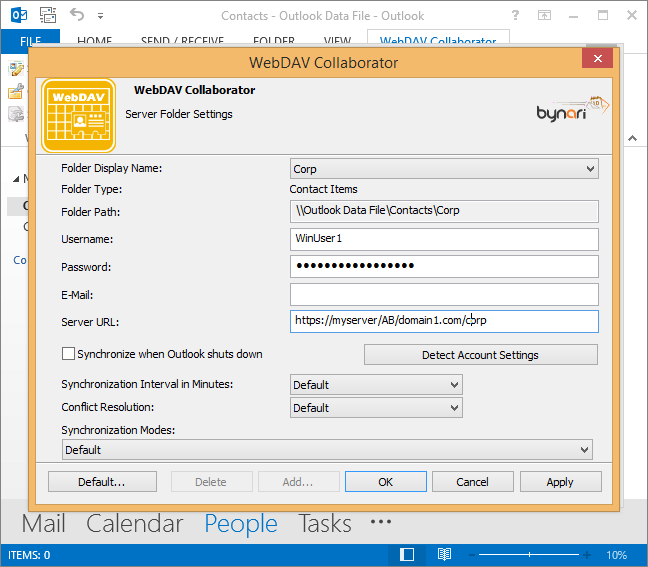This screenshot has height=567, width=648.
Task: Click the empty E-Mail field
Action: [444, 294]
